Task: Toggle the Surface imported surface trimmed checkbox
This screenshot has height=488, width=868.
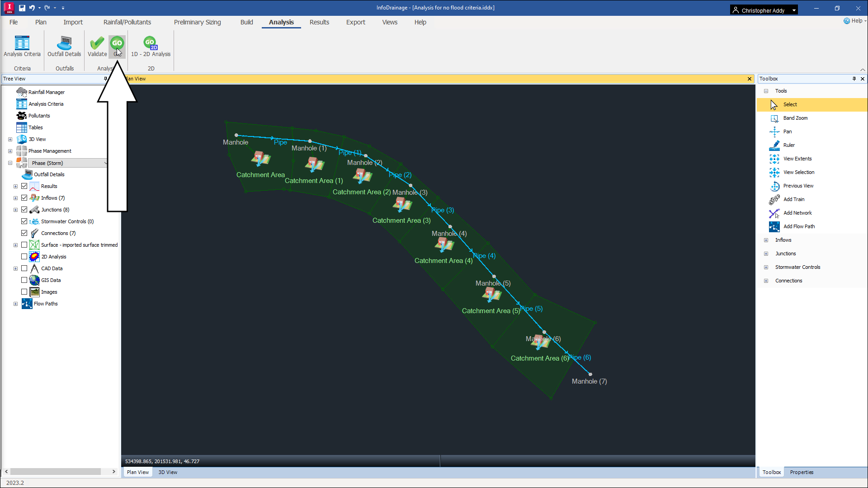Action: pyautogui.click(x=24, y=245)
